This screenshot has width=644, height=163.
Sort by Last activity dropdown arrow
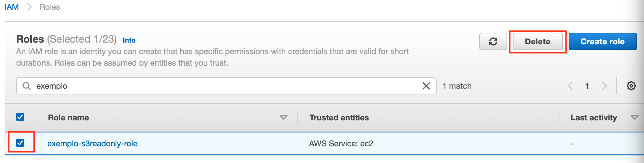(x=634, y=117)
